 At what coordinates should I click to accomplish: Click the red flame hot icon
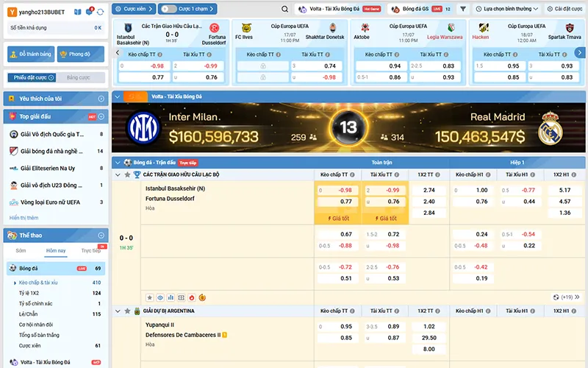192,298
